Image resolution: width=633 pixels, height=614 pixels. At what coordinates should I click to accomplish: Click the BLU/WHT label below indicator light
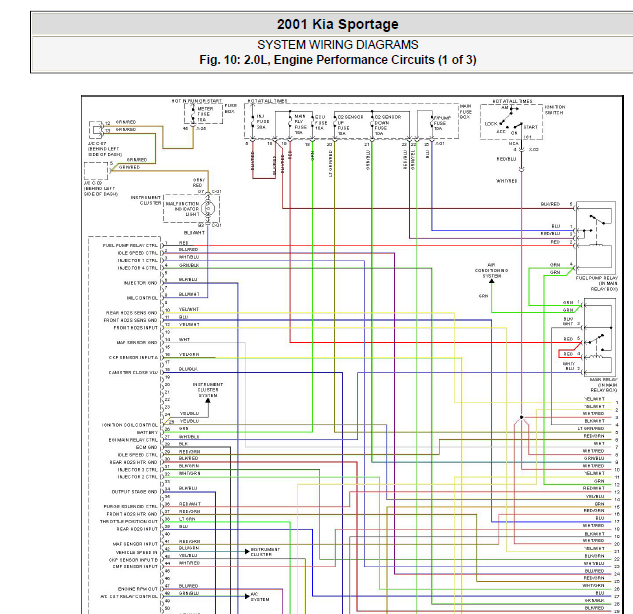pyautogui.click(x=194, y=233)
